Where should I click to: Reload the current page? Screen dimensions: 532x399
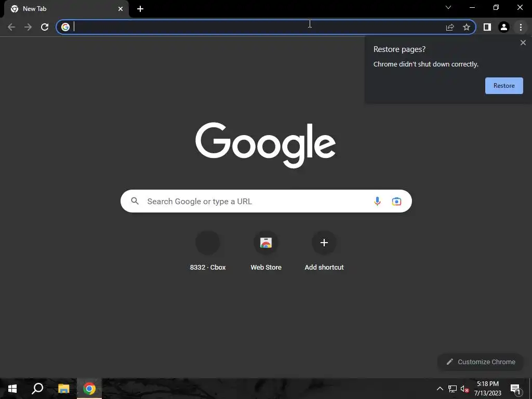[x=45, y=27]
